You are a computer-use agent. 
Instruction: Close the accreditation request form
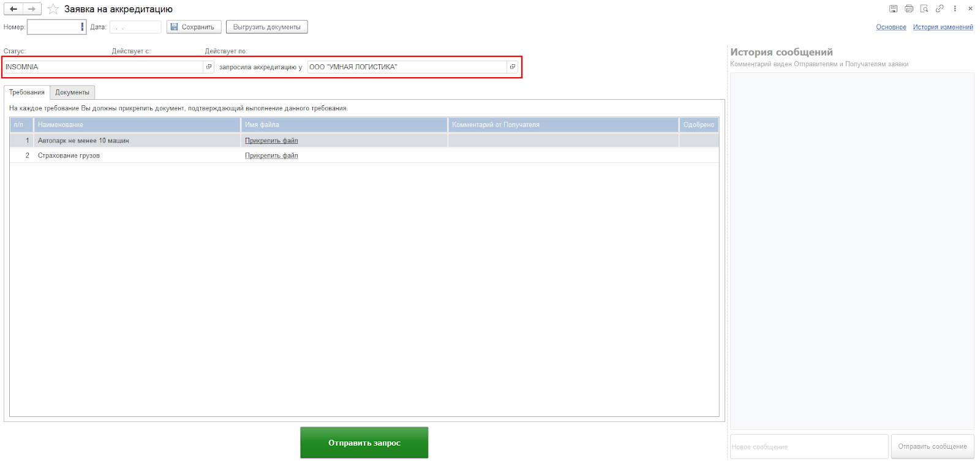(x=970, y=9)
